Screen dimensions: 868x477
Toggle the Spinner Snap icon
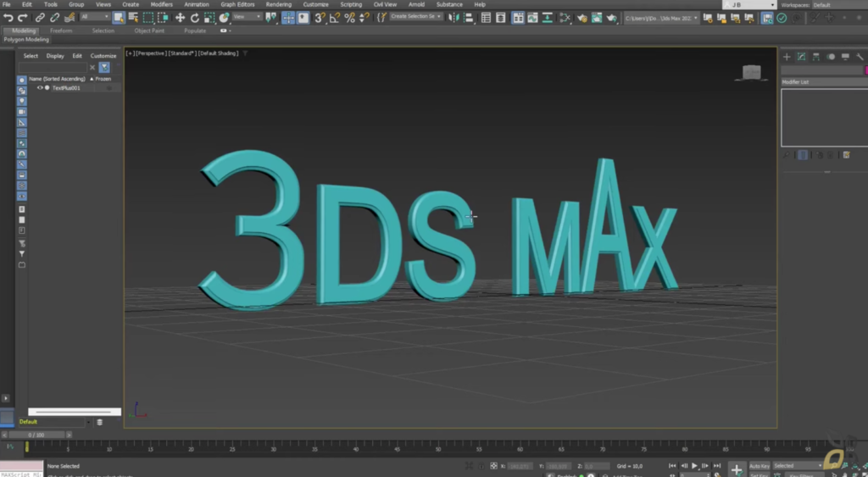tap(364, 18)
